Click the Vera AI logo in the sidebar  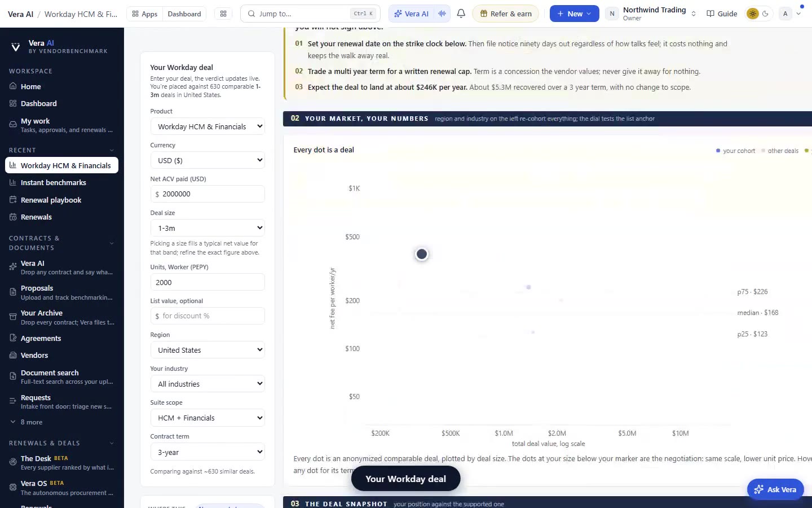16,47
